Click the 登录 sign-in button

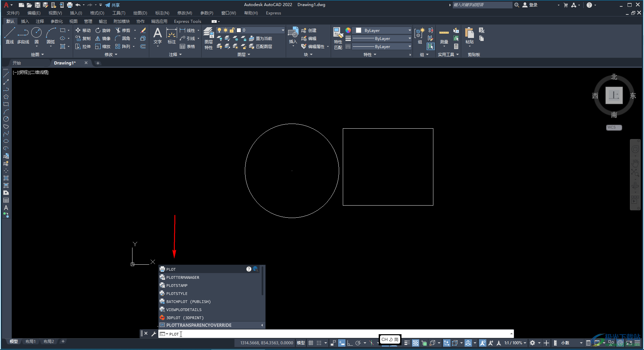530,5
